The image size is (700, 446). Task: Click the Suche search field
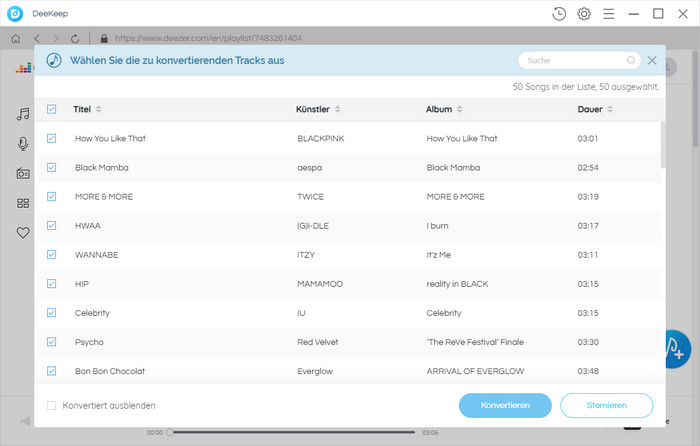coord(579,60)
